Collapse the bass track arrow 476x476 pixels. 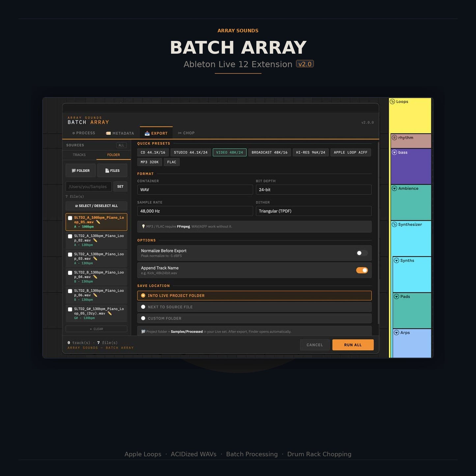pos(394,152)
